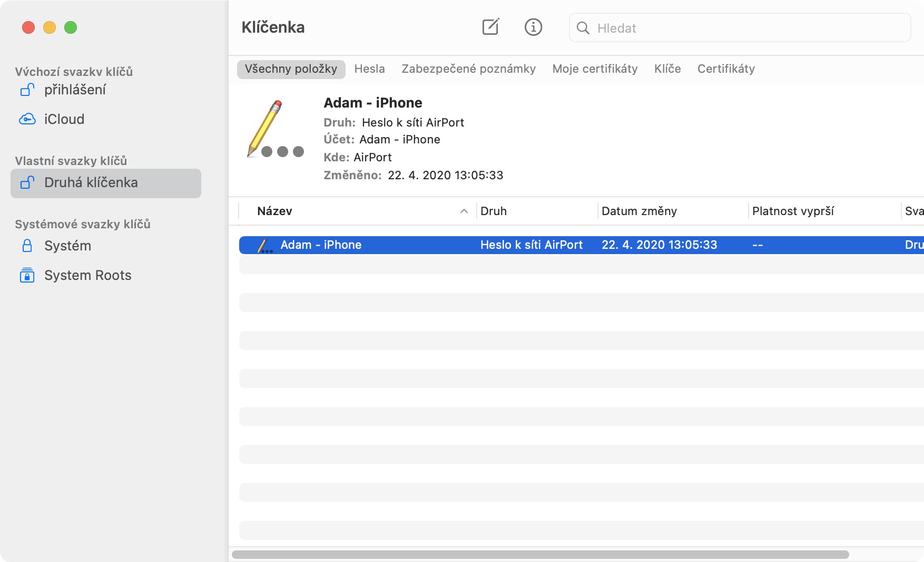
Task: Click the magnifying glass search icon
Action: [x=583, y=28]
